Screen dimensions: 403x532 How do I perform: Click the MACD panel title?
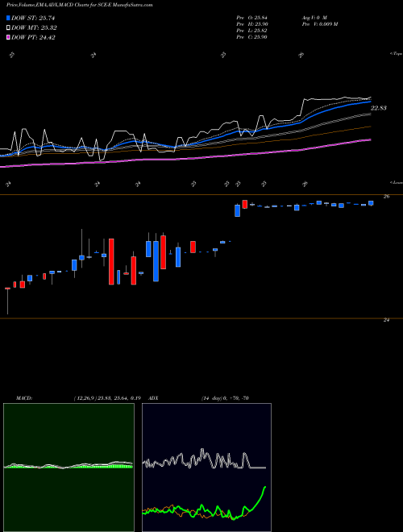pos(24,398)
